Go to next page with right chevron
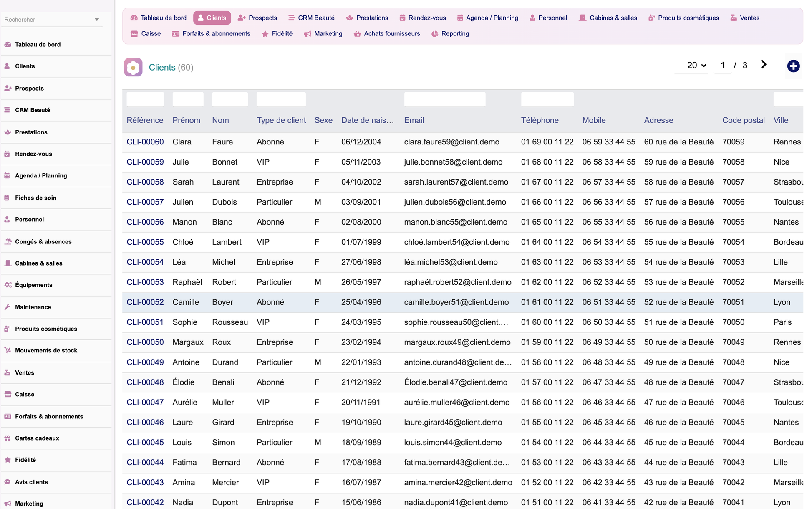Screen dimensions: 812x509 764,65
